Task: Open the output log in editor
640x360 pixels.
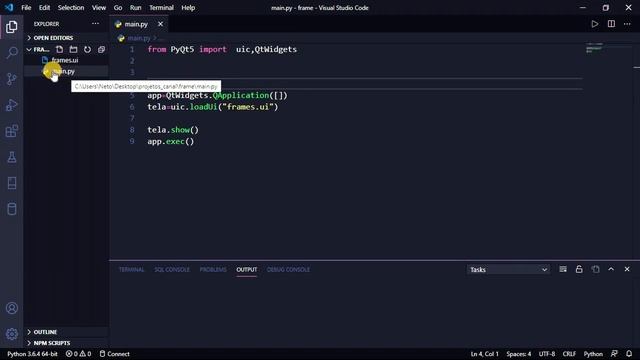Action: [596, 269]
